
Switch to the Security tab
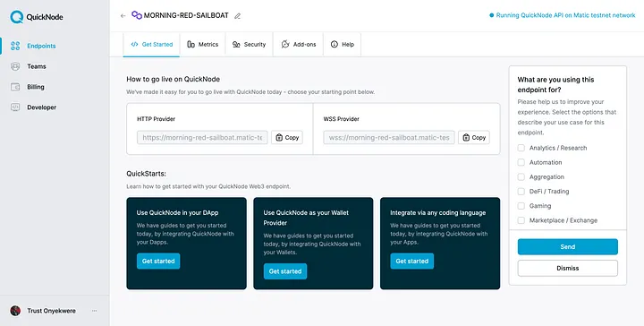(249, 45)
